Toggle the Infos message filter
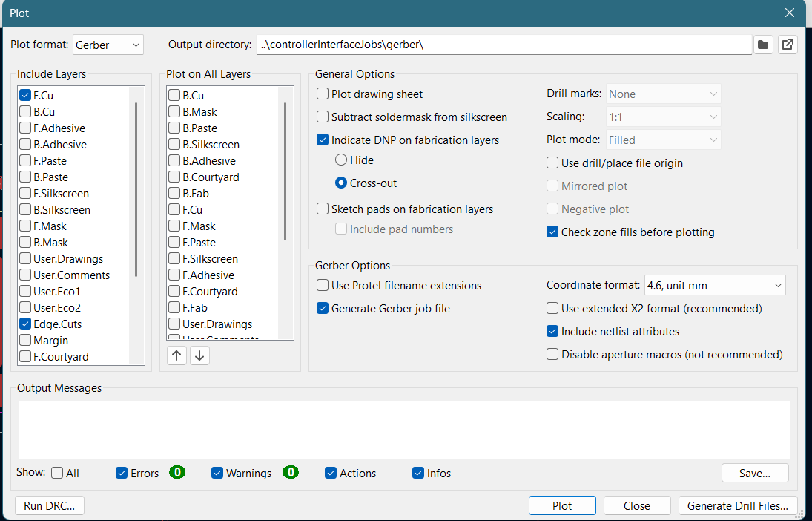This screenshot has width=812, height=521. point(418,473)
